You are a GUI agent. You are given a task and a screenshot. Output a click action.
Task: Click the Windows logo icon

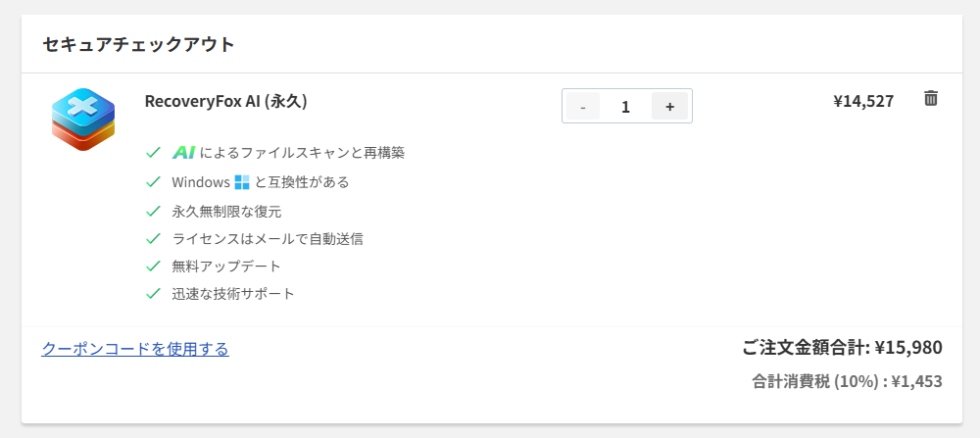243,182
